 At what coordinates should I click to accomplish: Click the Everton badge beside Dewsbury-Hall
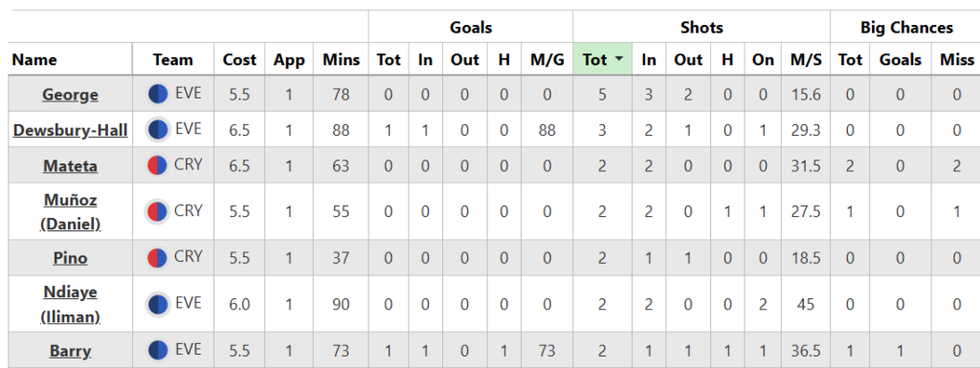tap(158, 130)
